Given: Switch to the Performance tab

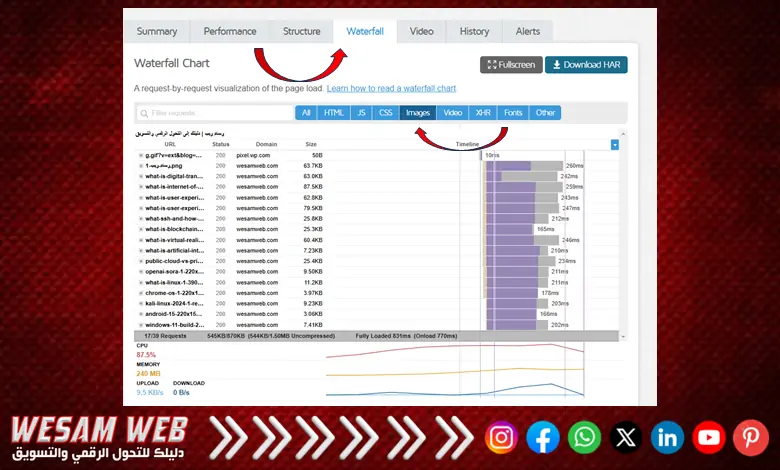Looking at the screenshot, I should [x=230, y=31].
